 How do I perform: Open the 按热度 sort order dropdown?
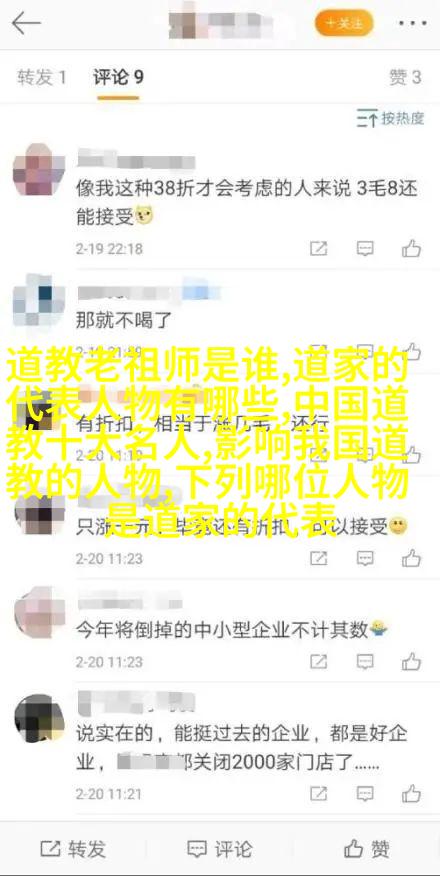point(390,118)
